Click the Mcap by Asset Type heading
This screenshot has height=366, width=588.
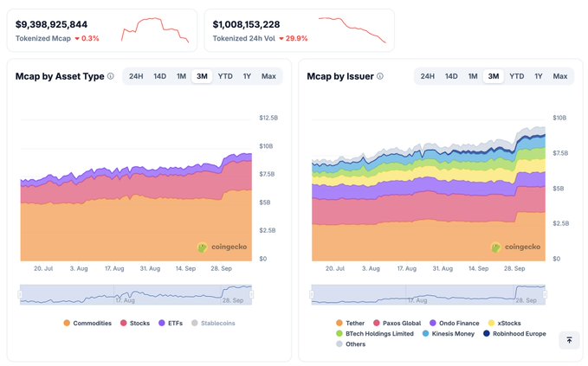click(60, 76)
